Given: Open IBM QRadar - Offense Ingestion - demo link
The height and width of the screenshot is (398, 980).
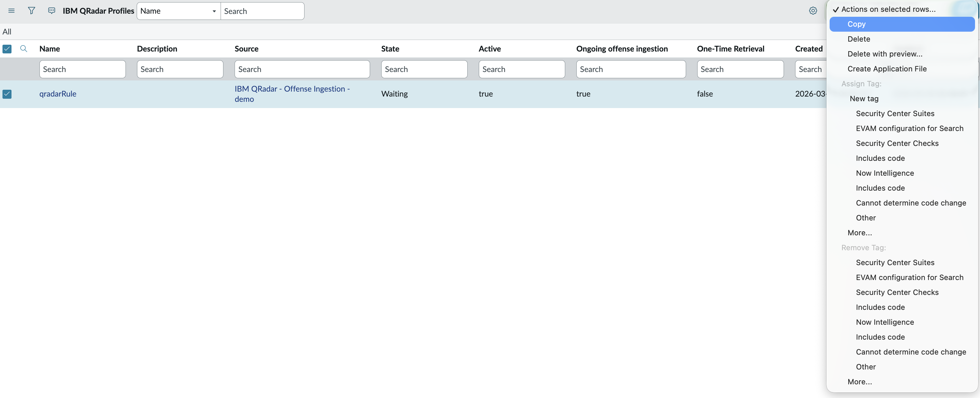Looking at the screenshot, I should (x=292, y=94).
